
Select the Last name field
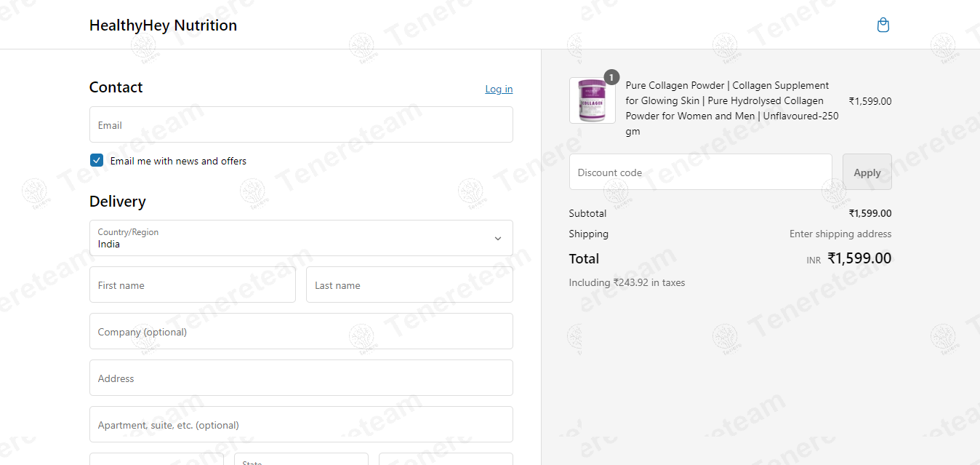coord(409,285)
